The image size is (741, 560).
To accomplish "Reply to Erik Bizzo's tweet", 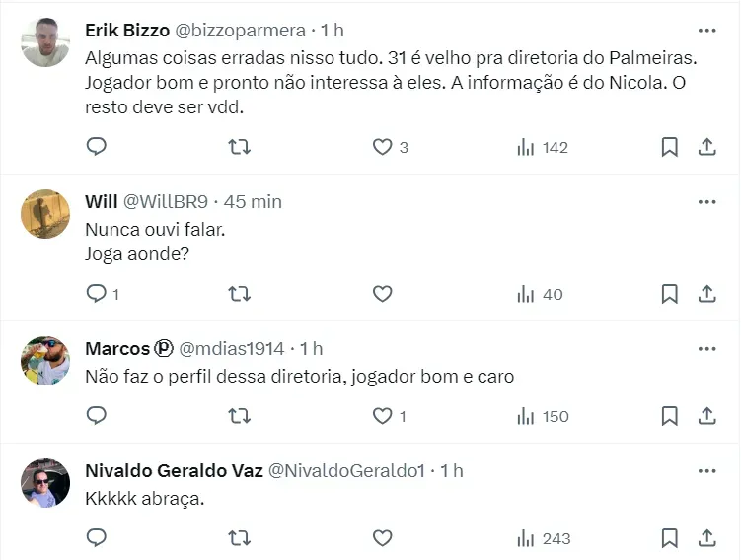I will [x=97, y=147].
